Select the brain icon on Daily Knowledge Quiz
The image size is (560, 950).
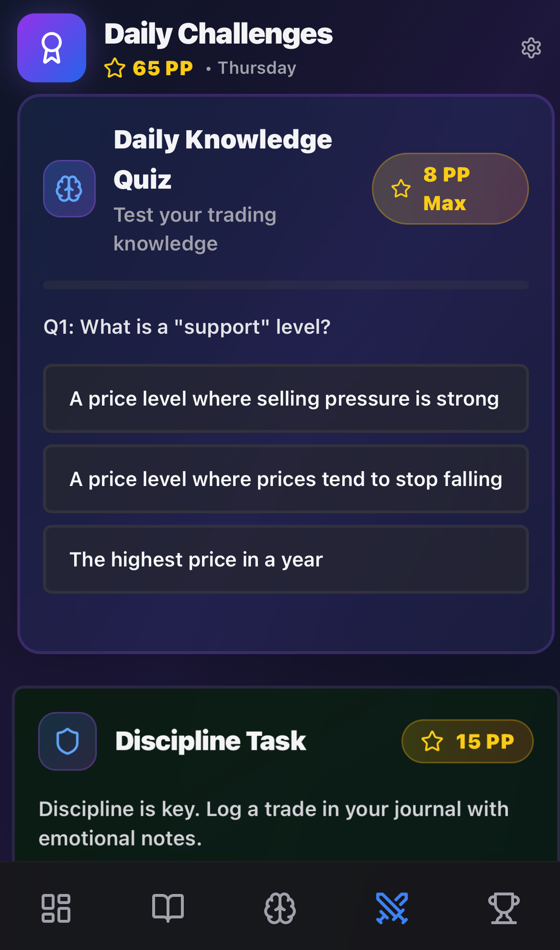tap(69, 189)
